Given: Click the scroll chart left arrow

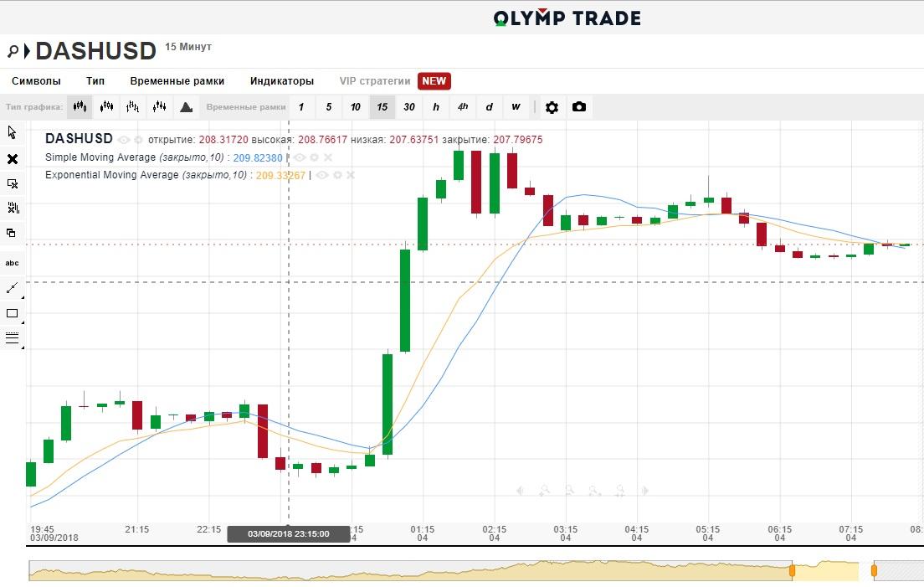Looking at the screenshot, I should [x=519, y=491].
